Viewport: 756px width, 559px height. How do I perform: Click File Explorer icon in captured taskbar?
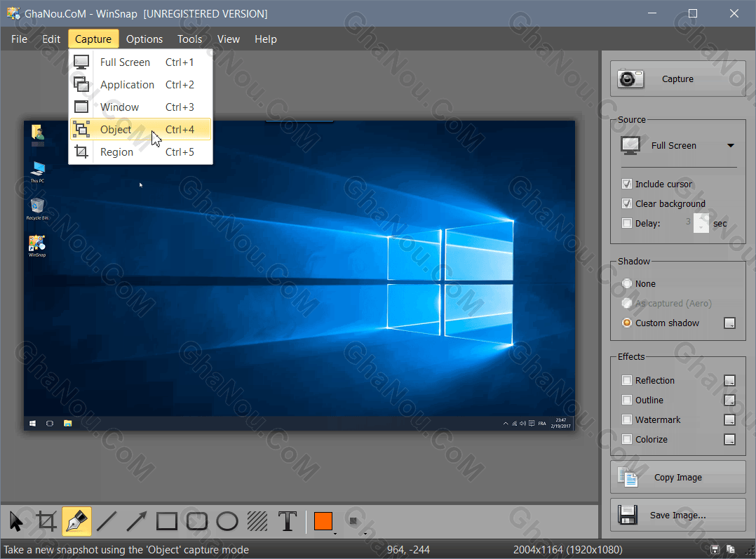(68, 424)
